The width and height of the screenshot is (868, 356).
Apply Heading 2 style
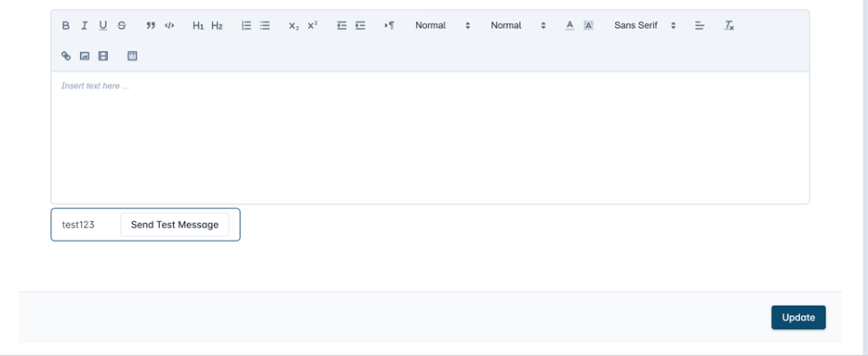(x=217, y=25)
